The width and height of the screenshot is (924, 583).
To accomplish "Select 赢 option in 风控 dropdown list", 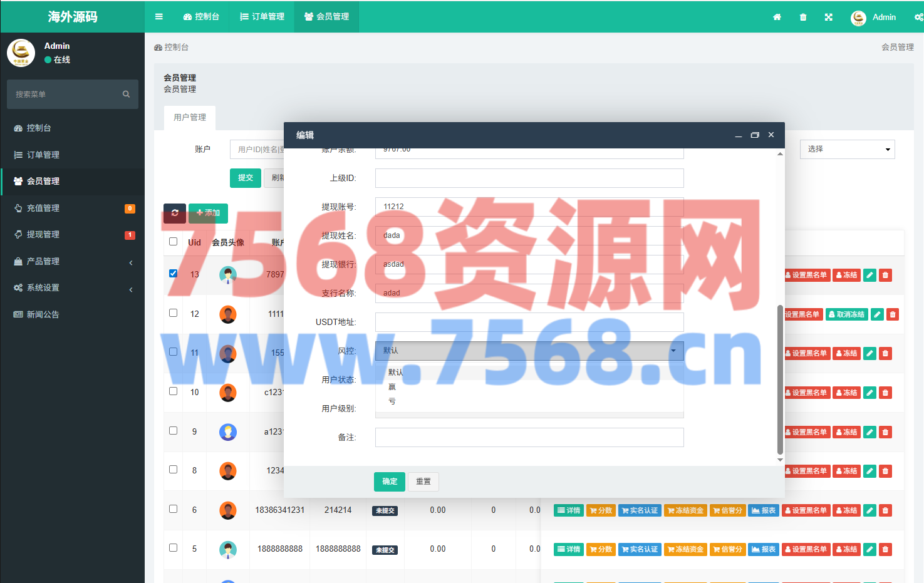I will pos(392,387).
